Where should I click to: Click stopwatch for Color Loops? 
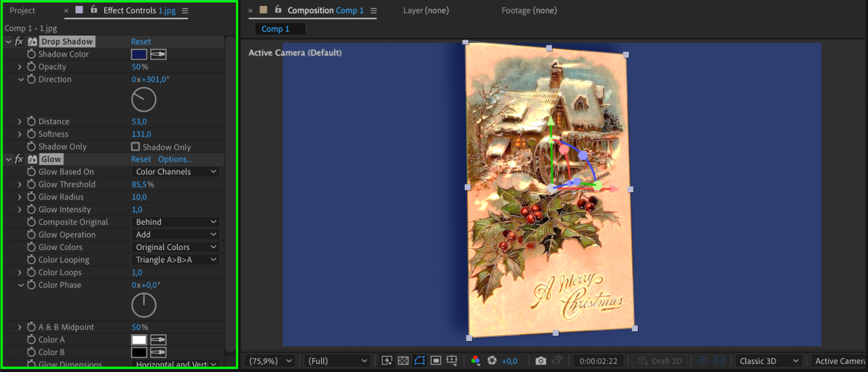(x=31, y=273)
